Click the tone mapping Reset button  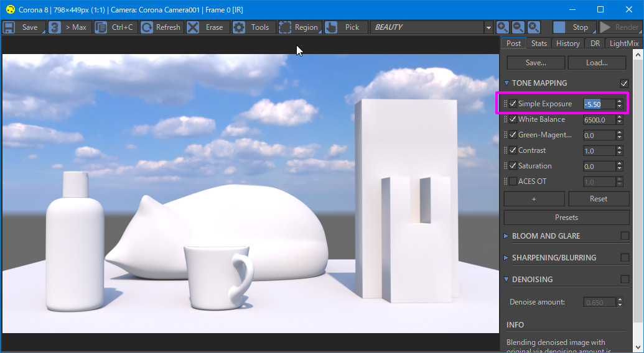pos(599,199)
